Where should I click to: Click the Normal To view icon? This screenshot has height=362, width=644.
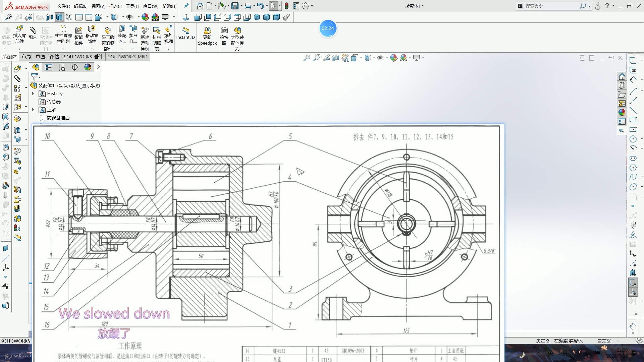pos(186,17)
